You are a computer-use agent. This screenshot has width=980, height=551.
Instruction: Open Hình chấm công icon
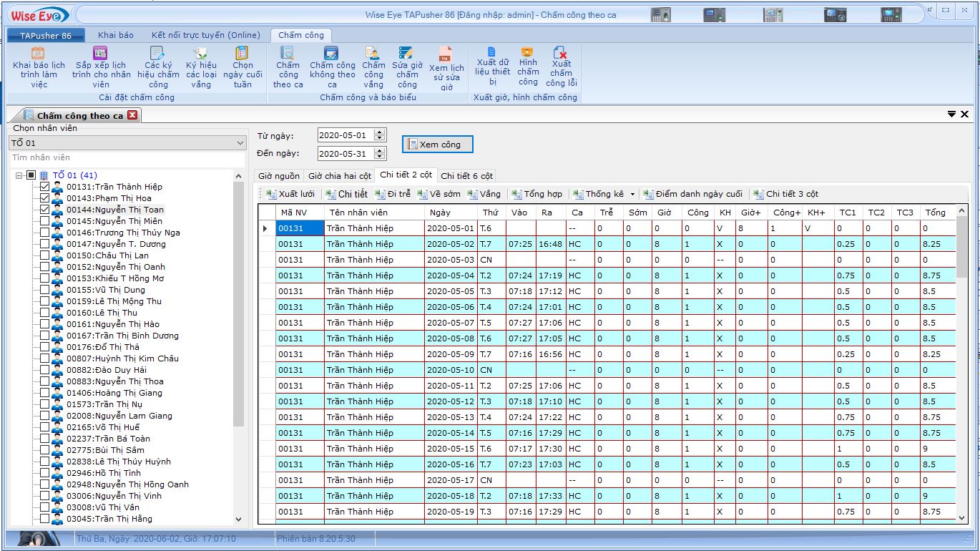(528, 52)
